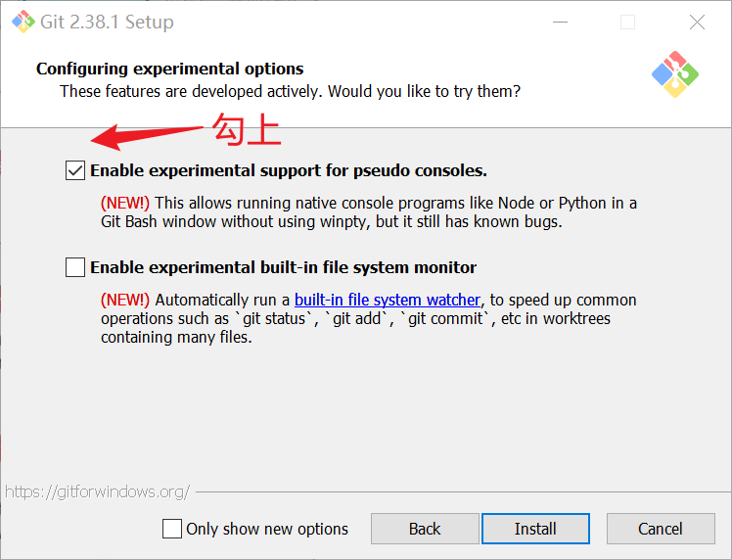Click the gitforwindows.org URL text
732x560 pixels.
point(97,491)
